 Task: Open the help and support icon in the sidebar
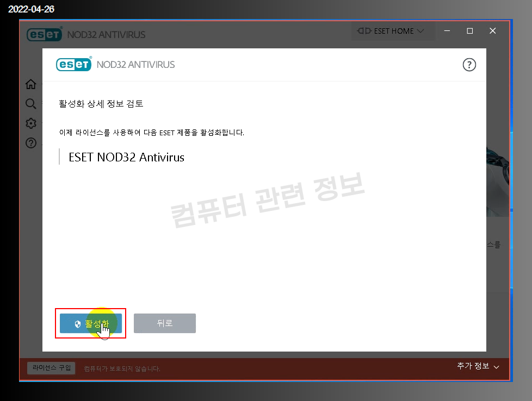pyautogui.click(x=31, y=143)
